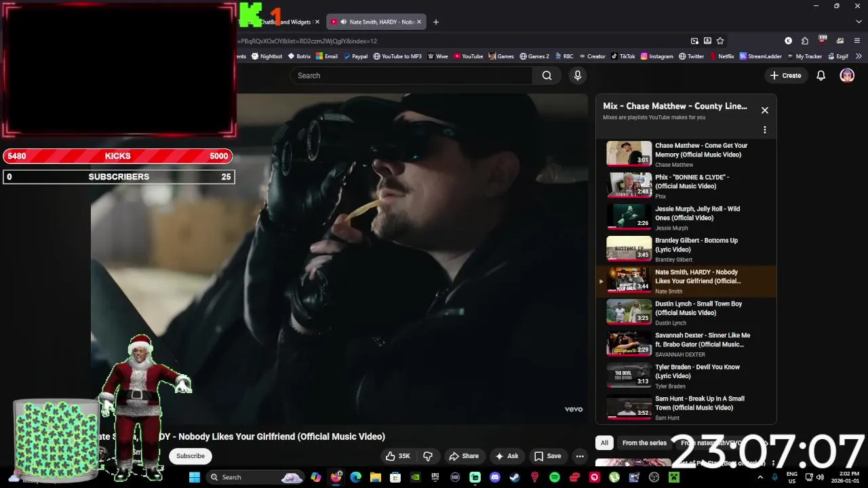
Task: Open Steam from the taskbar
Action: (x=515, y=477)
